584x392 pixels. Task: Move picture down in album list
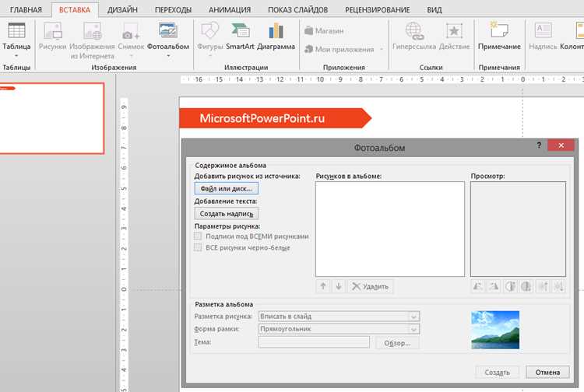click(x=339, y=286)
